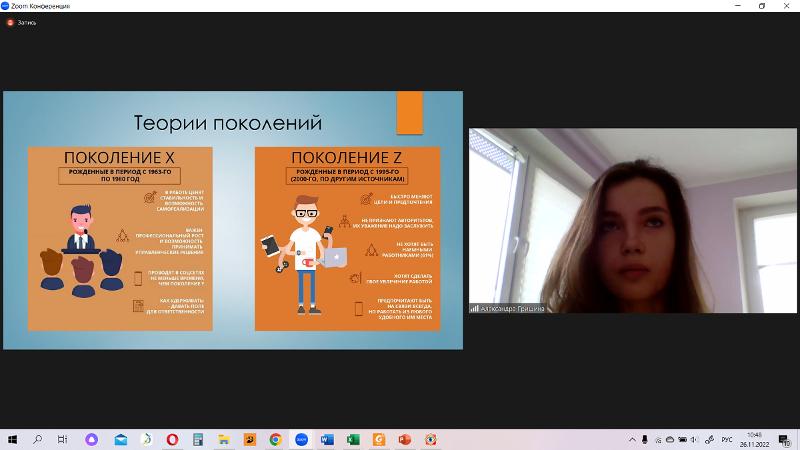Open File Explorer from the taskbar
This screenshot has height=450, width=800.
click(224, 439)
